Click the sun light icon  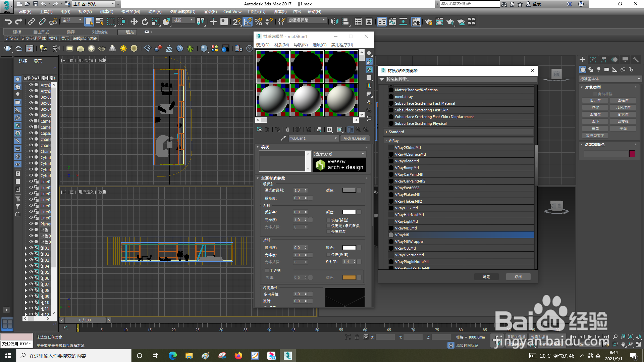click(123, 49)
